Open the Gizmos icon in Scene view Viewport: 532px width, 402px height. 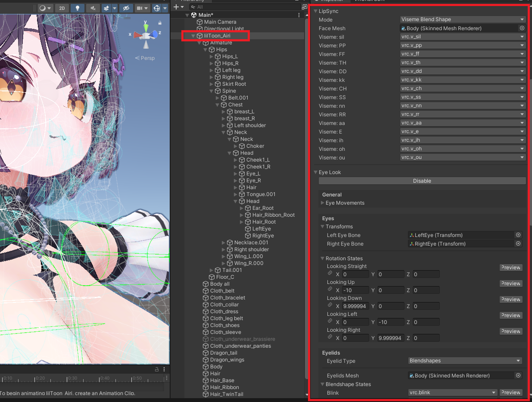tap(157, 8)
